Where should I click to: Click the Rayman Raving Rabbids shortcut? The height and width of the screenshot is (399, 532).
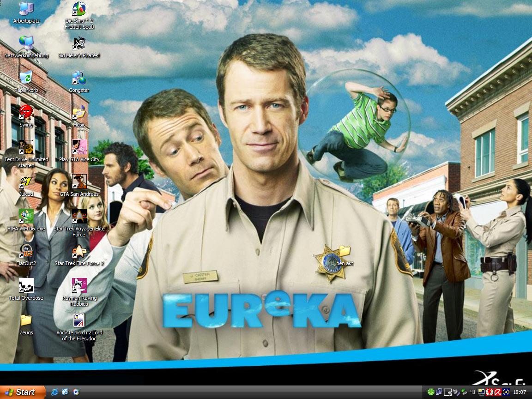79,286
